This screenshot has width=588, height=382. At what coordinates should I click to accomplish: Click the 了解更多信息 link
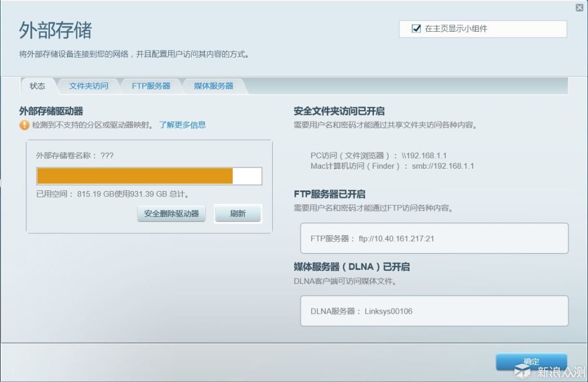(182, 125)
